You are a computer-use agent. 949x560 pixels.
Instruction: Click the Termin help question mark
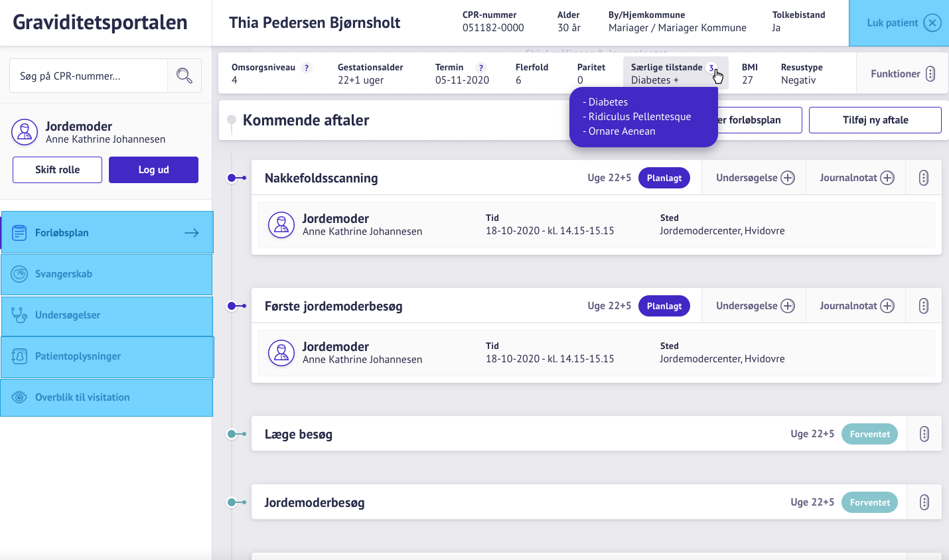pos(481,68)
